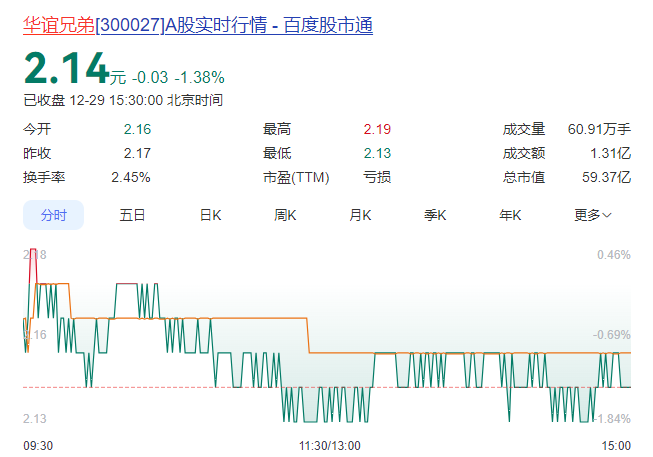
Task: Click the 总市值 value 59.37亿
Action: coord(606,177)
